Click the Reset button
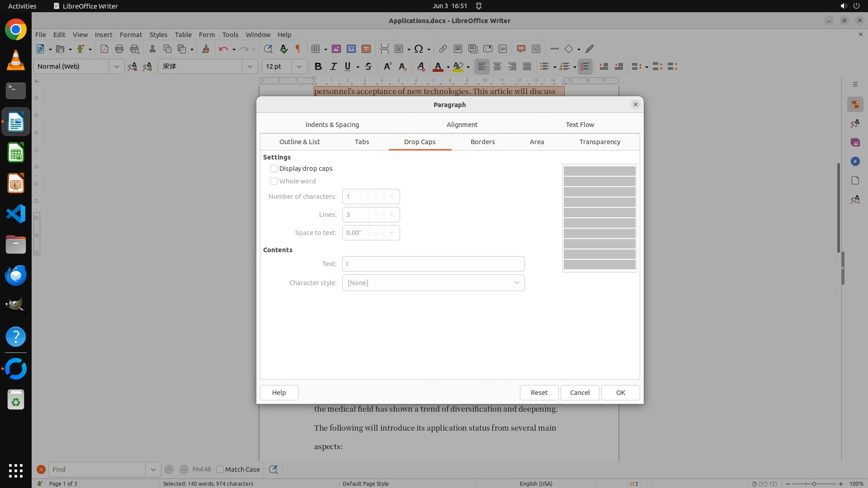 tap(539, 393)
